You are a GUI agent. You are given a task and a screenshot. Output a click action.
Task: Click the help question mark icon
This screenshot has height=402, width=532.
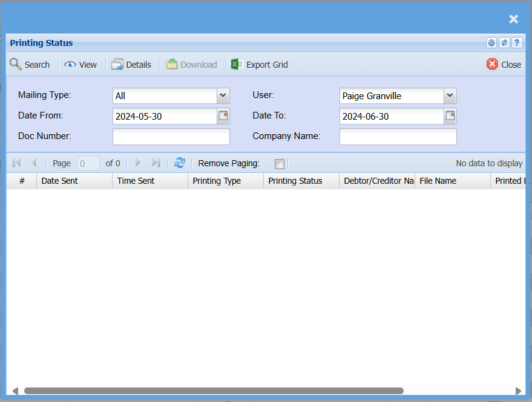[517, 43]
